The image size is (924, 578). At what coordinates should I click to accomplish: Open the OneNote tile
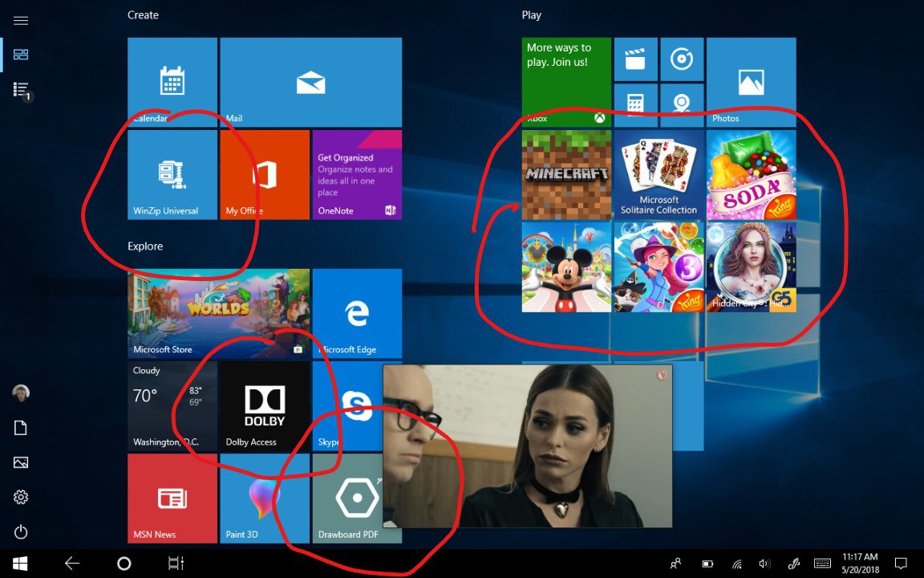[x=357, y=174]
